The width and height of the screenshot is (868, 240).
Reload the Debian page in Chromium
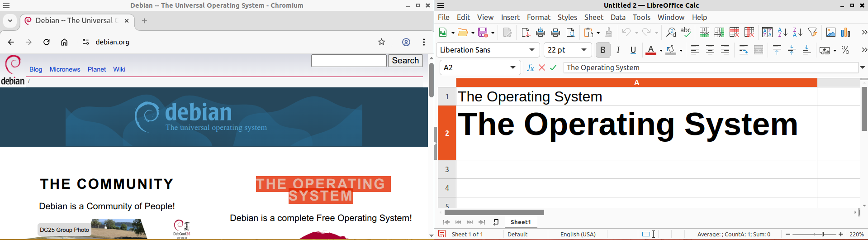(47, 42)
